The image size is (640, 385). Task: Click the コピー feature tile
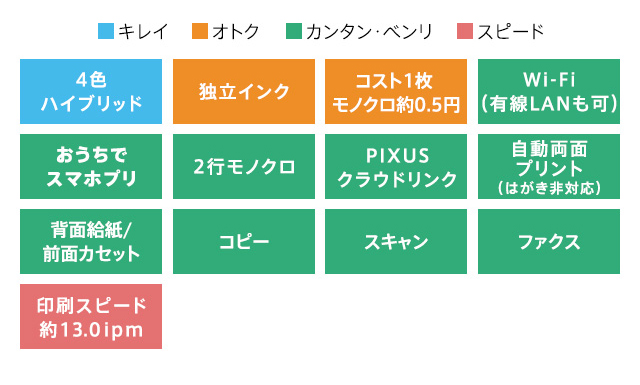(244, 242)
